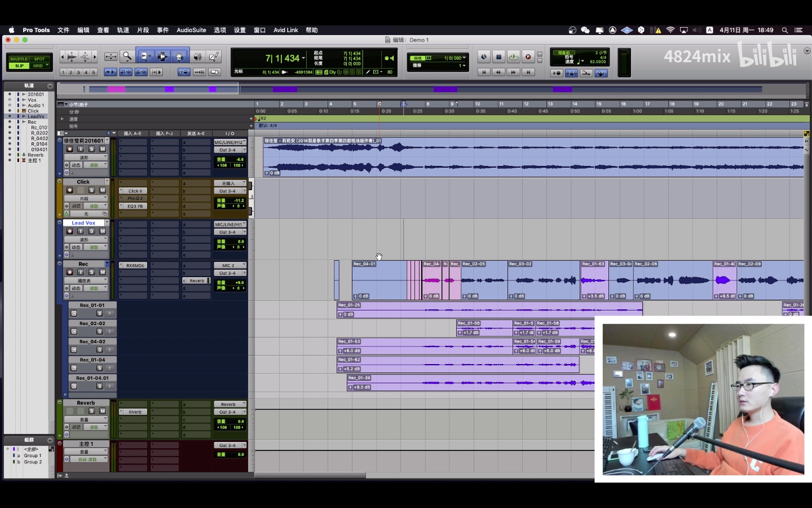The height and width of the screenshot is (508, 812).
Task: Click the Reverb send on Rec track
Action: (197, 281)
